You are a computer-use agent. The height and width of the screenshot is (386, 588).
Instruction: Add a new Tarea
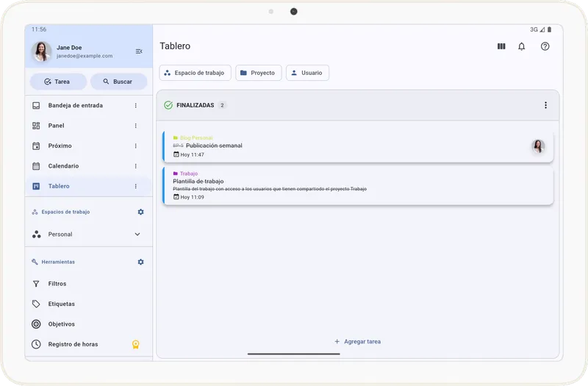click(58, 82)
